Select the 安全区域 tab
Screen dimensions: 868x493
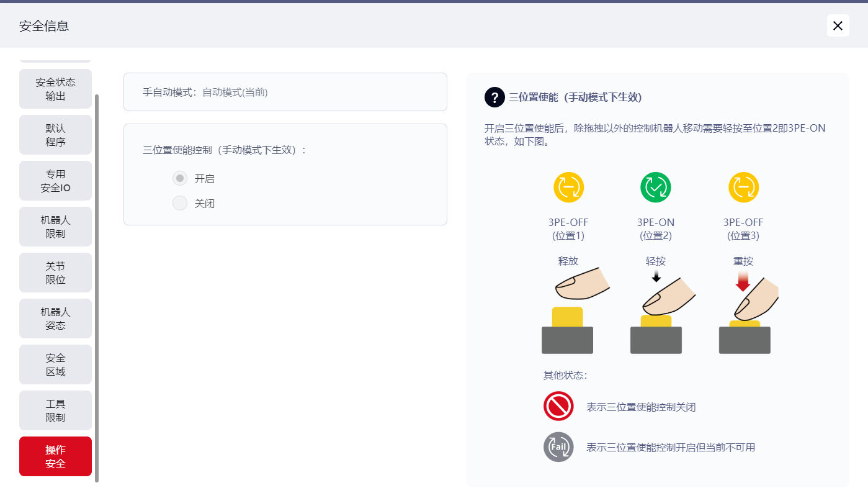[x=55, y=365]
